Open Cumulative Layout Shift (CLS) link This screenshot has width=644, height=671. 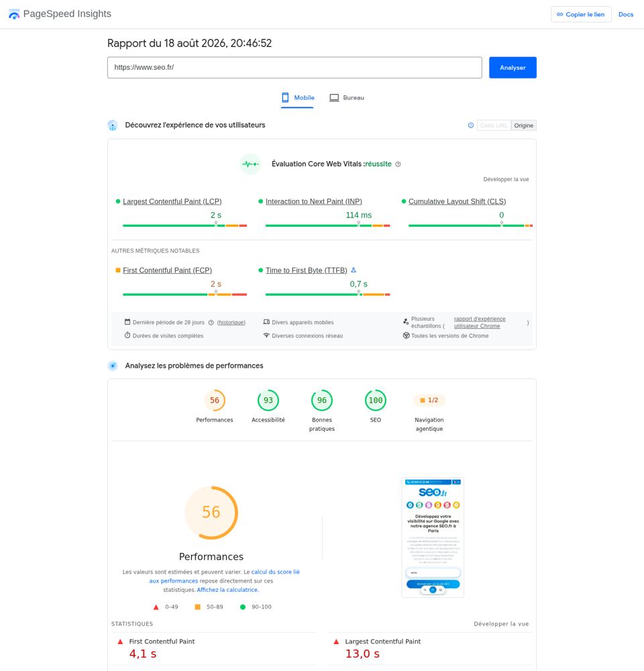click(457, 201)
